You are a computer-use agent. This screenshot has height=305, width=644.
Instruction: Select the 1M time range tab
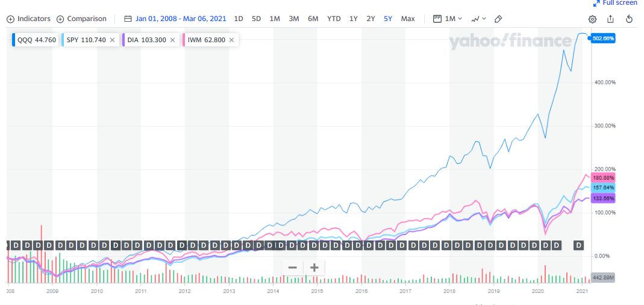[x=275, y=19]
